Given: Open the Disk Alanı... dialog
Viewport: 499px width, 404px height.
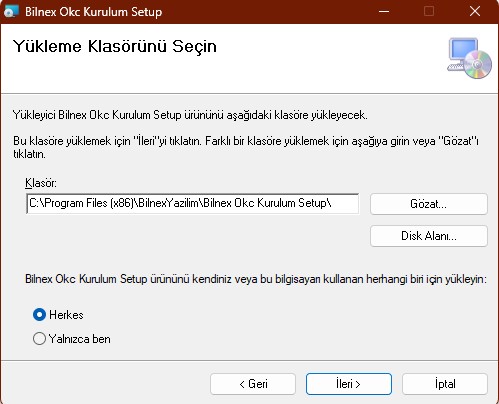Looking at the screenshot, I should point(429,236).
